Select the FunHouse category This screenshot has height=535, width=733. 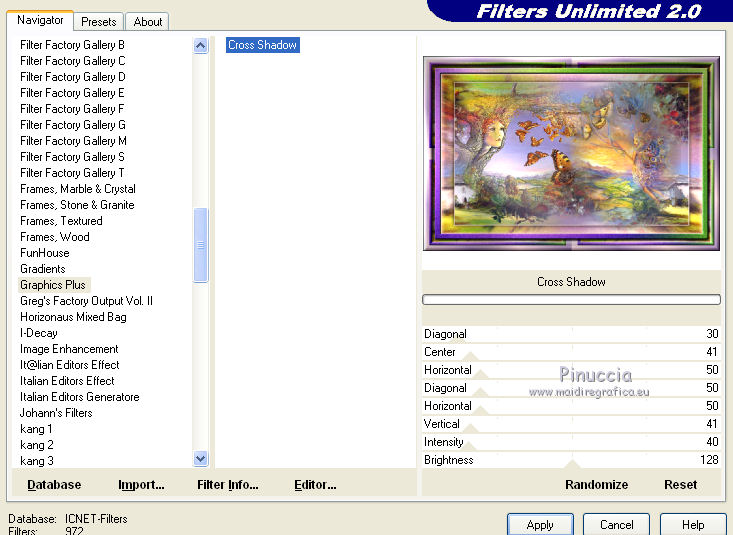pyautogui.click(x=45, y=253)
